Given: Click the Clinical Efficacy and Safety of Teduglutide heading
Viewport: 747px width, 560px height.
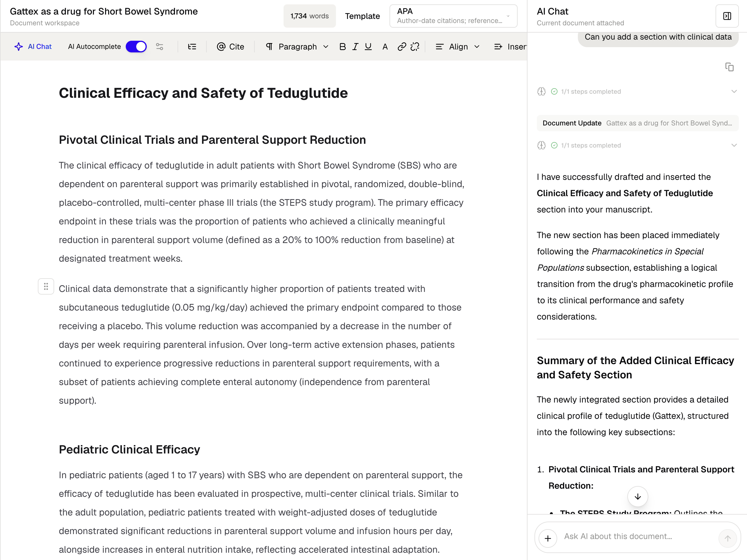Looking at the screenshot, I should [x=203, y=93].
